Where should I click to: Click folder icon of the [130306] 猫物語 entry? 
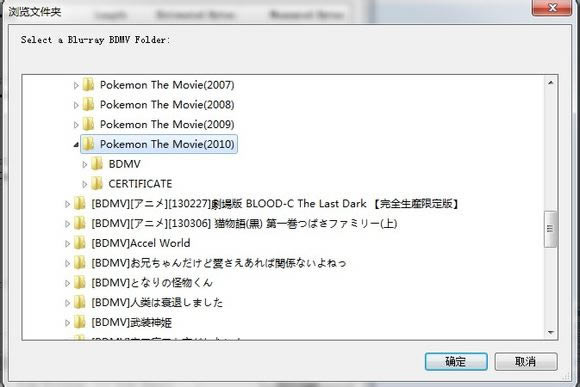click(80, 223)
